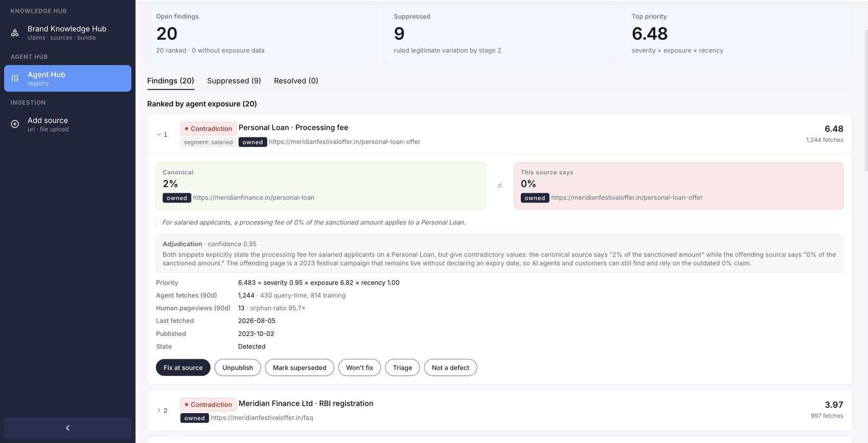Image resolution: width=868 pixels, height=443 pixels.
Task: Open the Suppressed (9) tab
Action: pyautogui.click(x=234, y=81)
